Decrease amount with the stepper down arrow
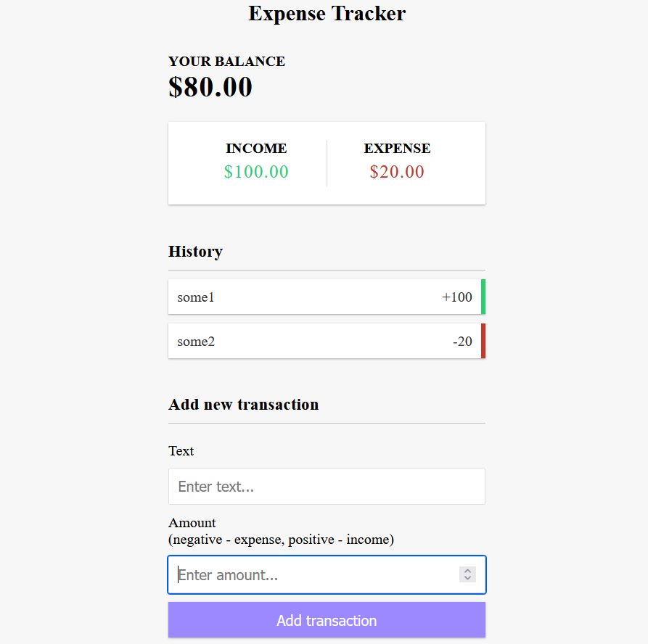This screenshot has width=648, height=644. pos(467,578)
